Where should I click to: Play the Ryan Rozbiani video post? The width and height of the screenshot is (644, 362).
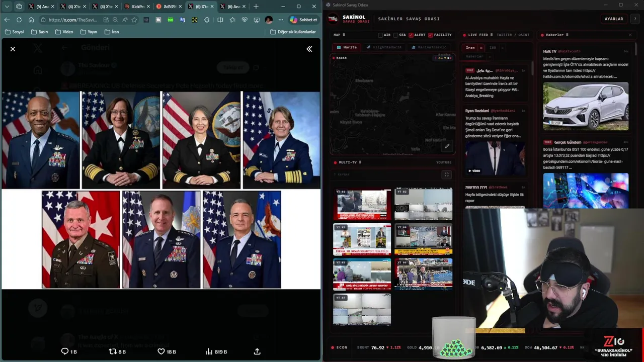pos(495,158)
